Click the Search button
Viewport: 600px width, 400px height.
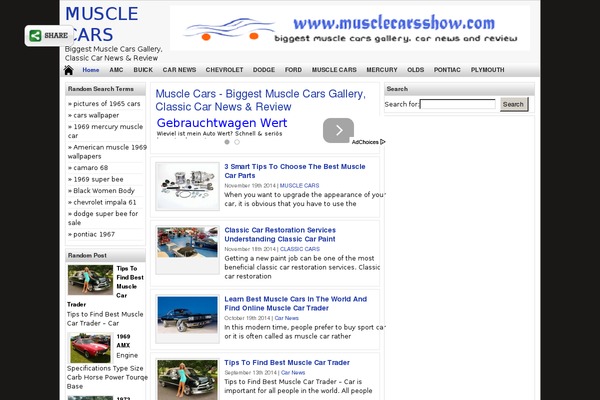click(514, 104)
